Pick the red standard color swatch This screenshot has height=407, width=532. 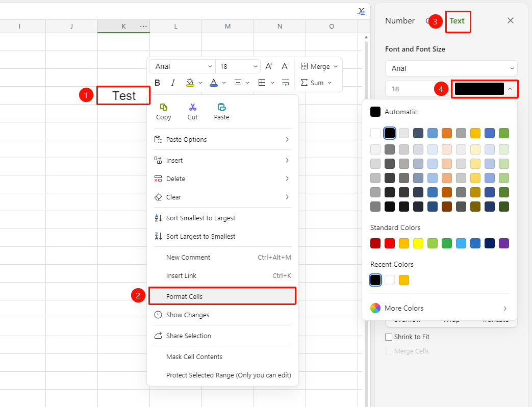[x=390, y=243]
